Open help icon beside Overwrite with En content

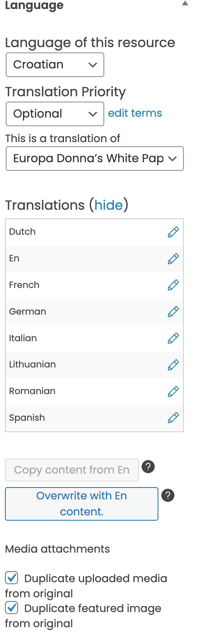click(168, 495)
